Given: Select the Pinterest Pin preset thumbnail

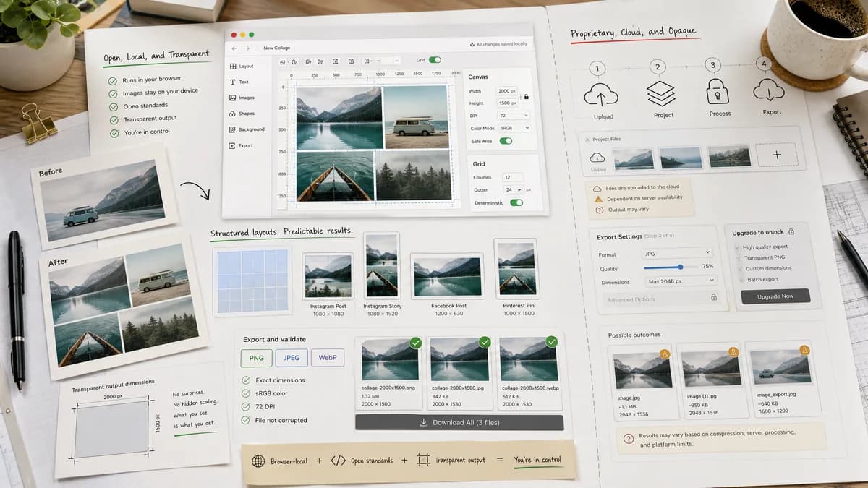Looking at the screenshot, I should click(516, 267).
